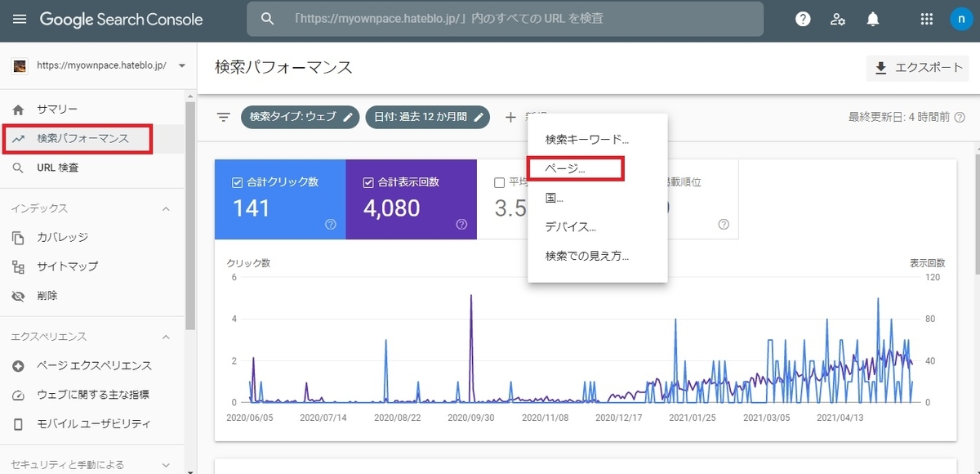980x474 pixels.
Task: Open the notifications bell
Action: [x=873, y=19]
